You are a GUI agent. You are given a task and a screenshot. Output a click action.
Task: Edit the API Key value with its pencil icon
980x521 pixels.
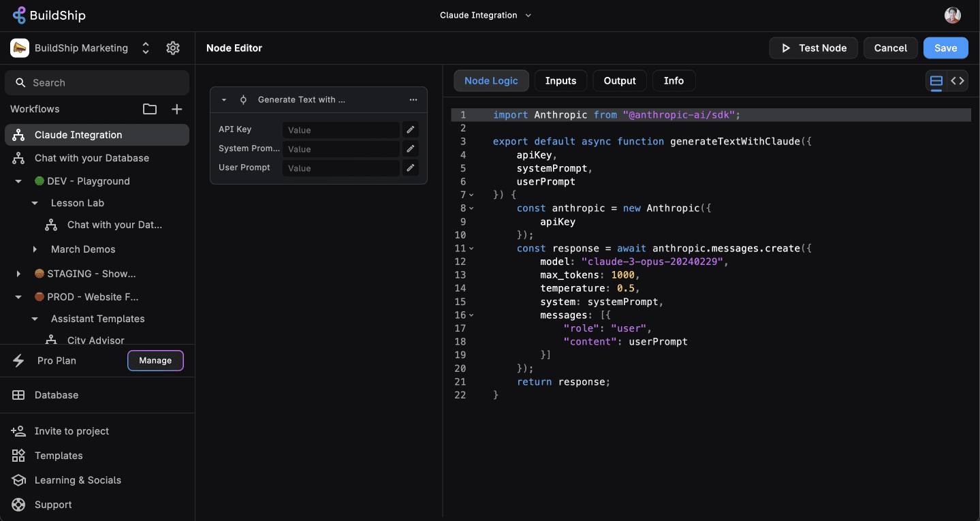pyautogui.click(x=410, y=129)
